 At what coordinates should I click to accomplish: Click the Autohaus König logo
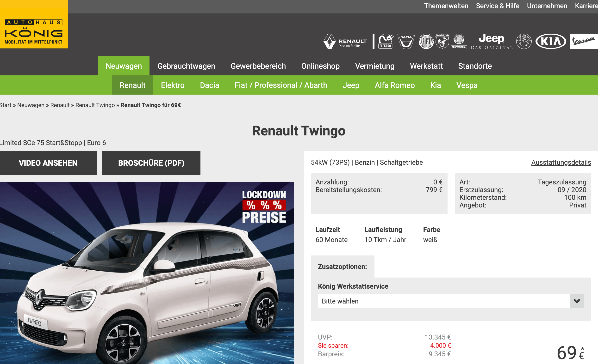click(34, 24)
